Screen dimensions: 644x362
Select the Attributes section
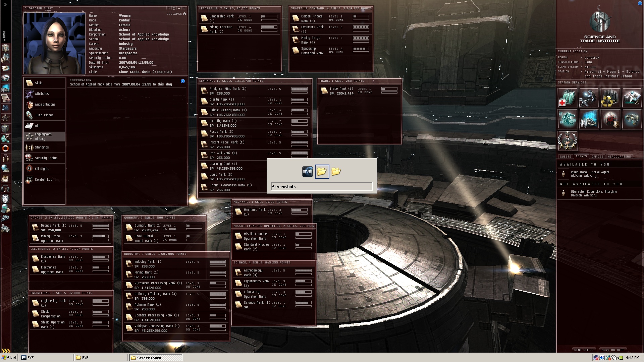(42, 94)
